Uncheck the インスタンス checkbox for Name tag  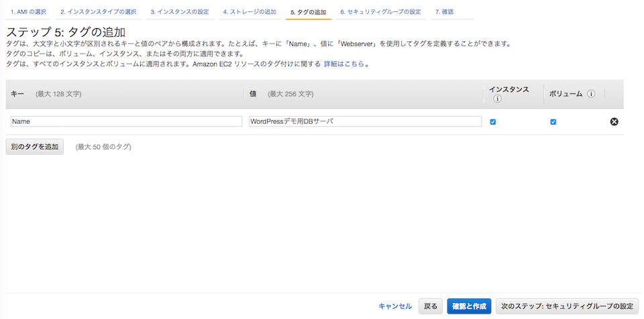pos(493,122)
